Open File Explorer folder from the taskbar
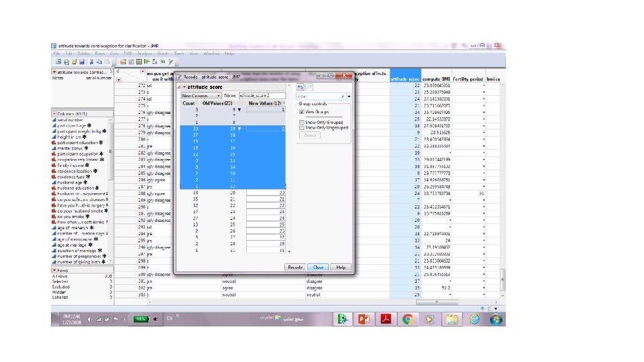Viewport: 644px width, 362px height. click(x=451, y=319)
